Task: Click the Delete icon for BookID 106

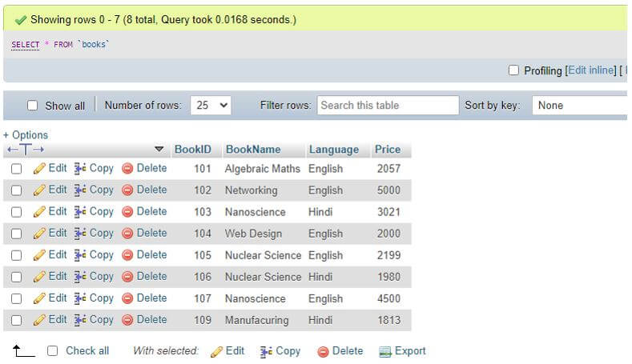Action: [x=127, y=278]
